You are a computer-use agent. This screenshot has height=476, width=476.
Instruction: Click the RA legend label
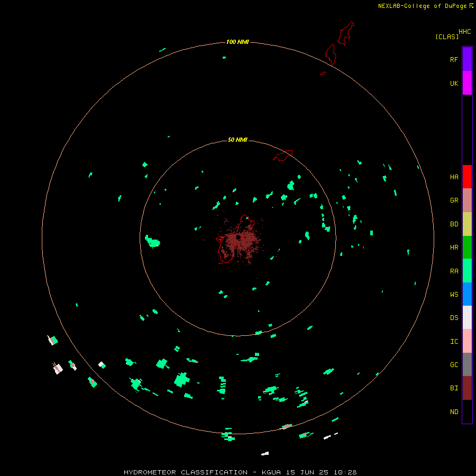click(x=454, y=271)
